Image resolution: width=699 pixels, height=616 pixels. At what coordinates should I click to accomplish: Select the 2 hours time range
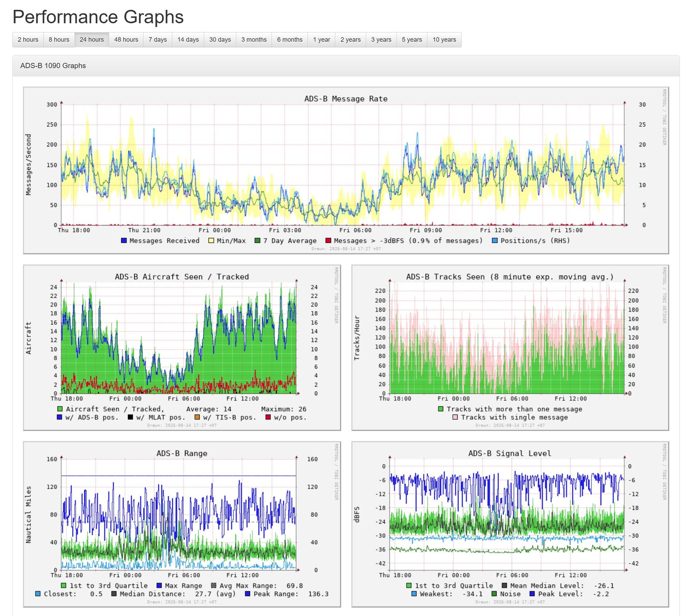[28, 40]
